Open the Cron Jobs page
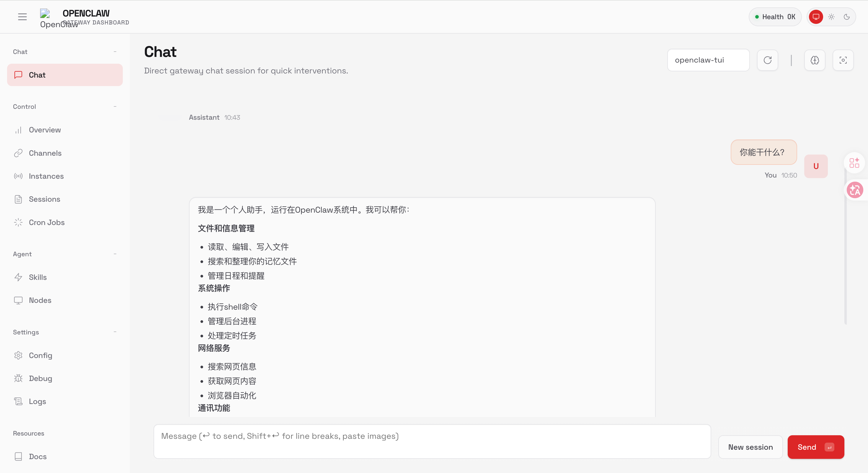 pyautogui.click(x=47, y=222)
